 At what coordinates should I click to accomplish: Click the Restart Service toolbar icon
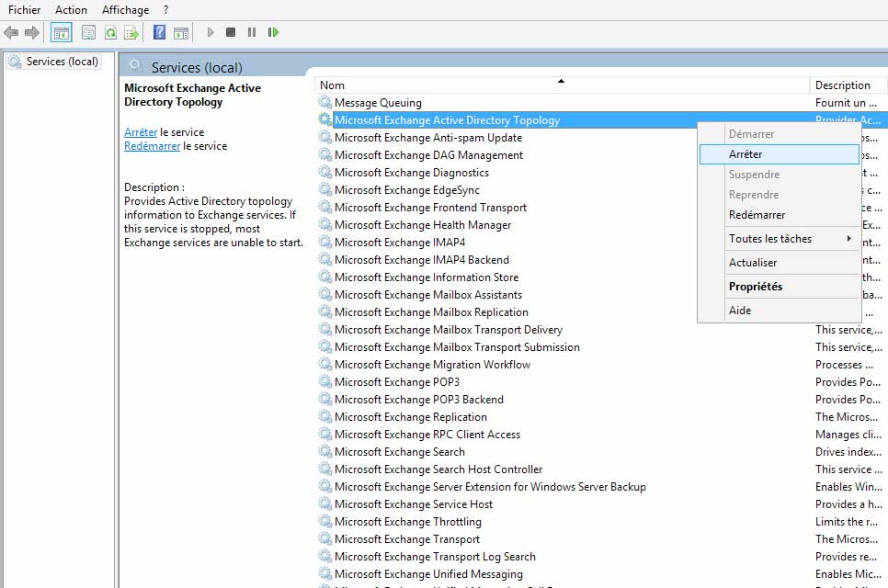(273, 32)
